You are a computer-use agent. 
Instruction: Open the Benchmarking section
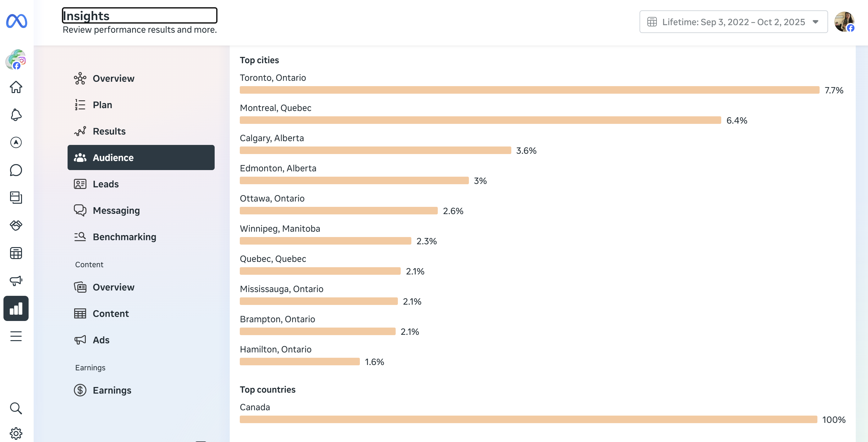tap(124, 237)
